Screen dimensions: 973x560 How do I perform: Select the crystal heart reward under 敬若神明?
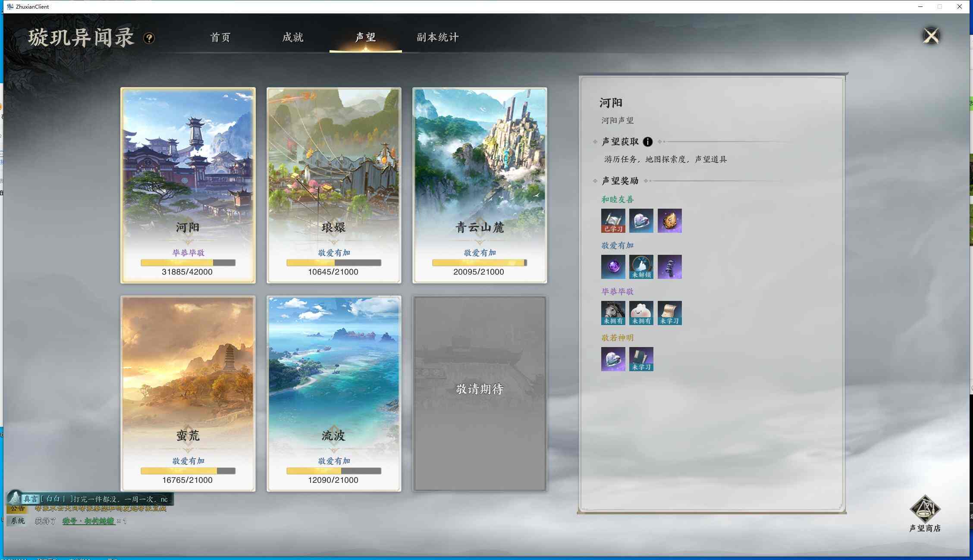point(613,359)
